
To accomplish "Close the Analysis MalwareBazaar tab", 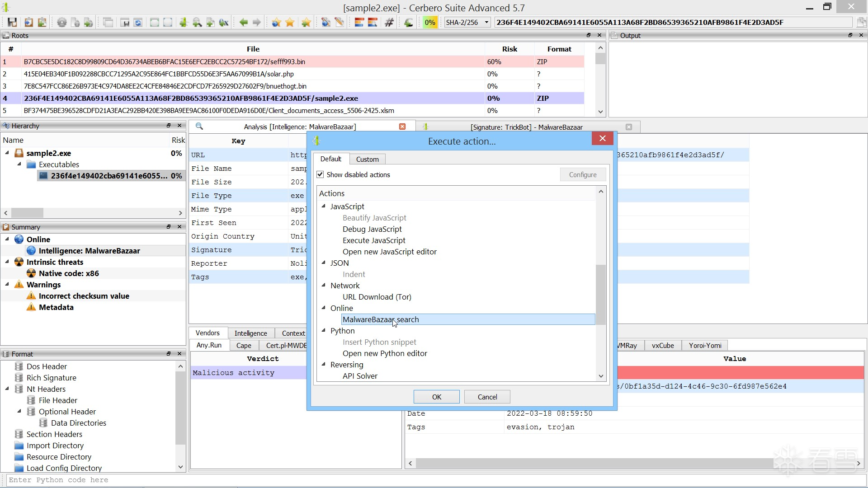I will (402, 127).
